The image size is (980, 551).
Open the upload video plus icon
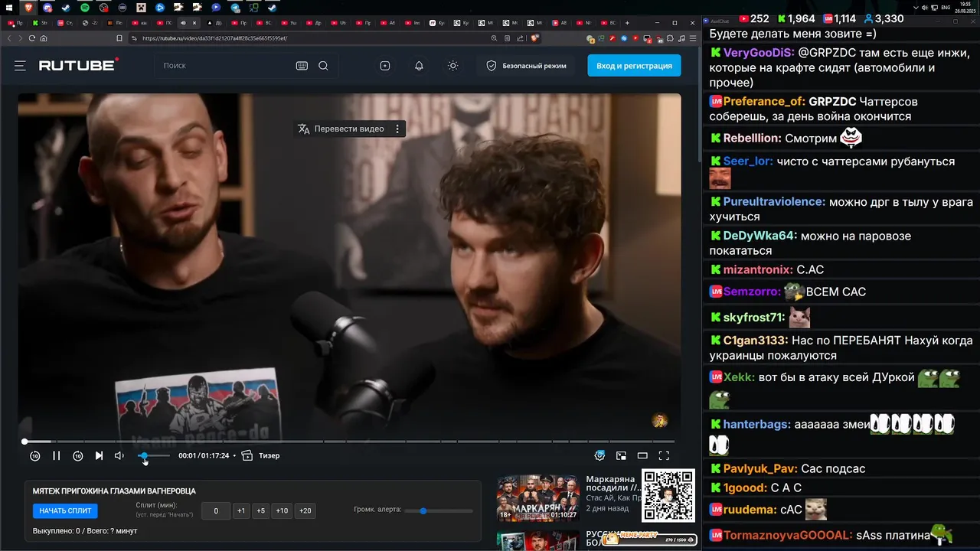(x=385, y=66)
